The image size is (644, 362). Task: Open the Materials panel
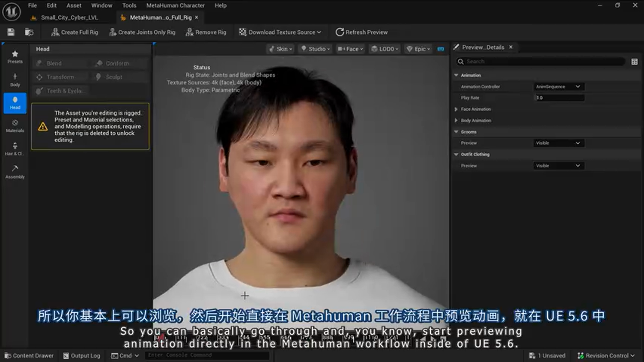point(15,127)
